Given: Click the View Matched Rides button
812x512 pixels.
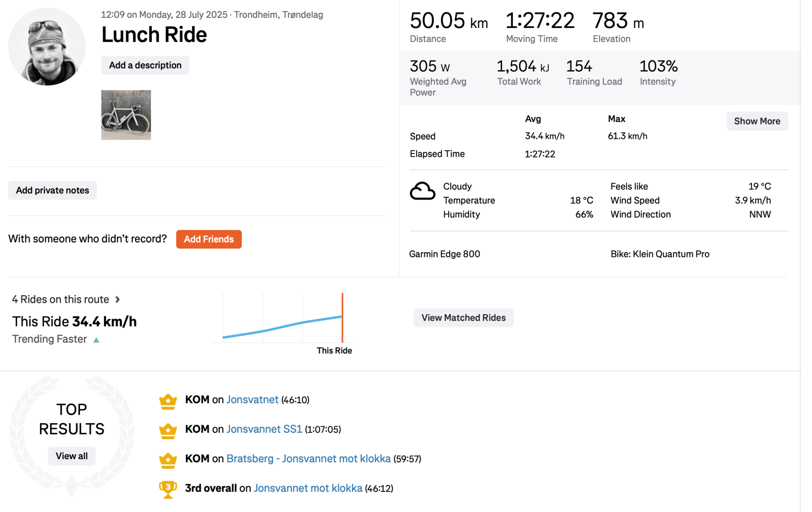Looking at the screenshot, I should point(463,318).
